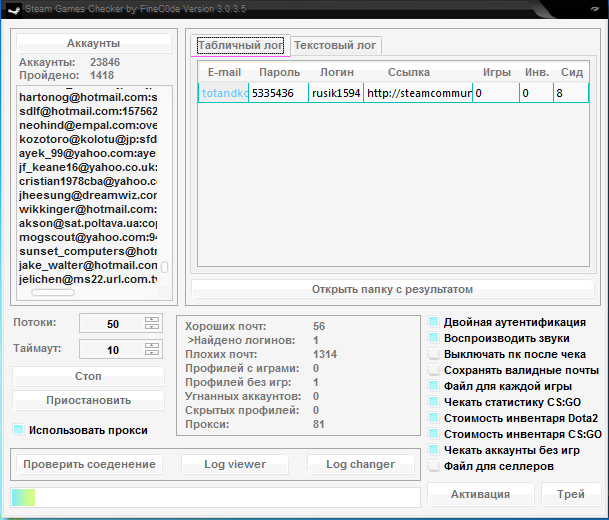Click the Таймаут value field showing 10
The height and width of the screenshot is (520, 609).
(113, 350)
